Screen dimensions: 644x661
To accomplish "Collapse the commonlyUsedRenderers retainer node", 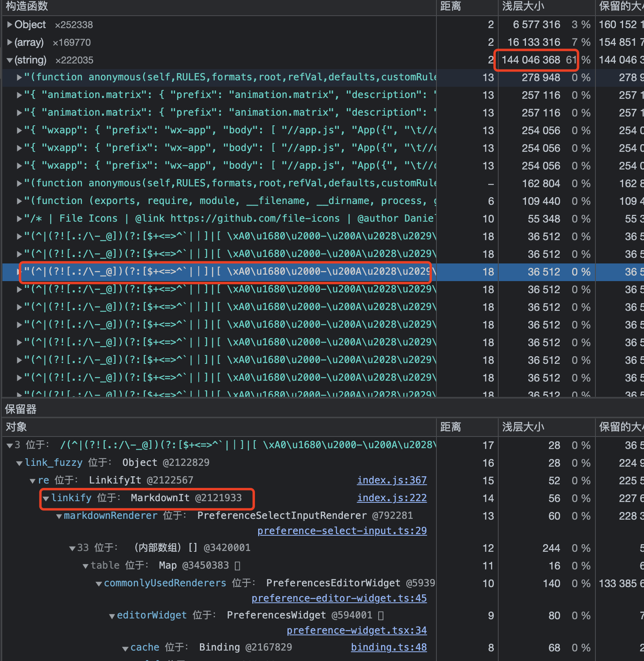I will click(x=98, y=583).
